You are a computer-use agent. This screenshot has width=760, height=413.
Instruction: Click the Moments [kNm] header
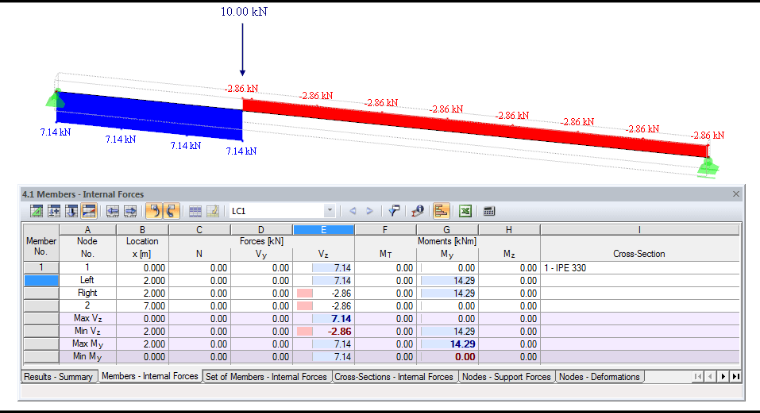pos(447,241)
